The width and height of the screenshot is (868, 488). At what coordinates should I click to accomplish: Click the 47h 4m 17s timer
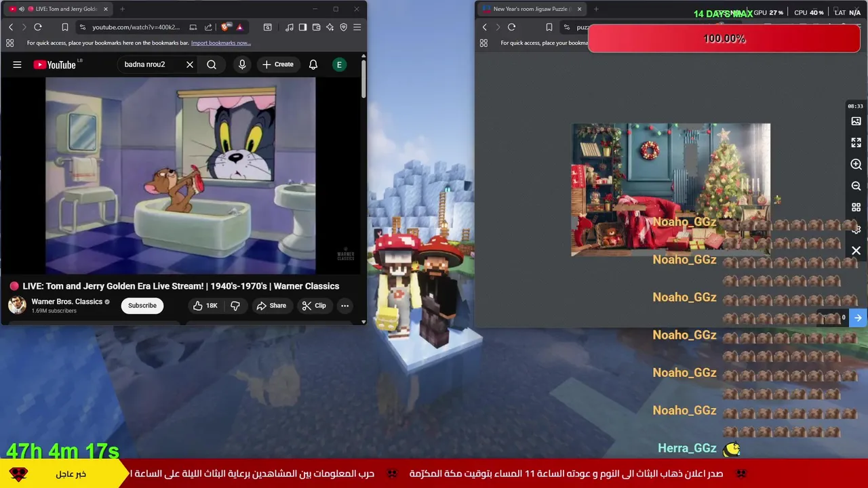62,451
